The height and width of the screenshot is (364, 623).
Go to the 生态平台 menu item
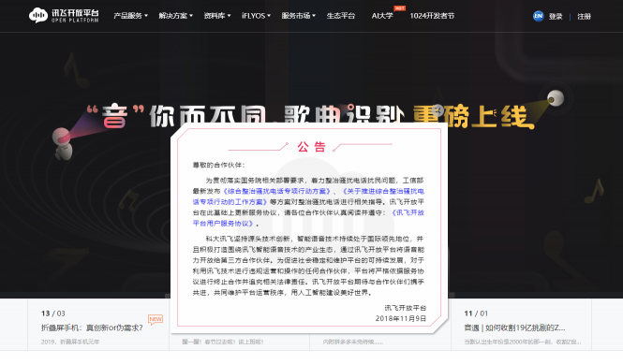coord(340,16)
